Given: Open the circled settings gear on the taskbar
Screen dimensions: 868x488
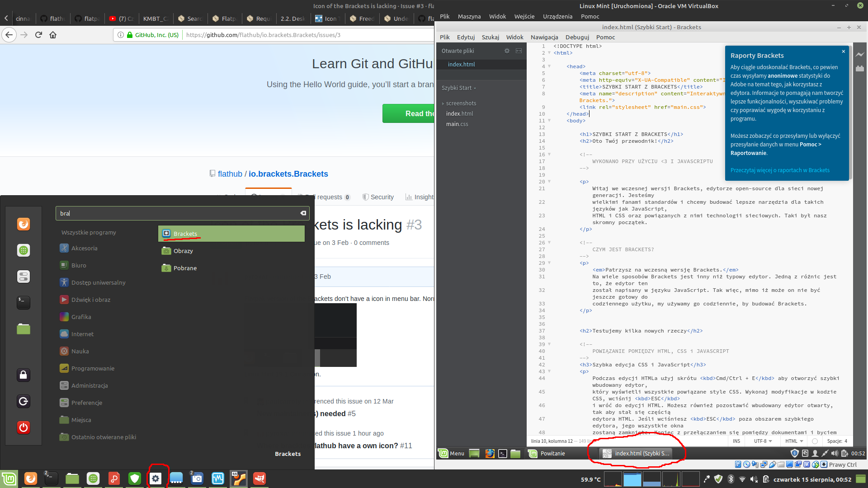Looking at the screenshot, I should (156, 478).
